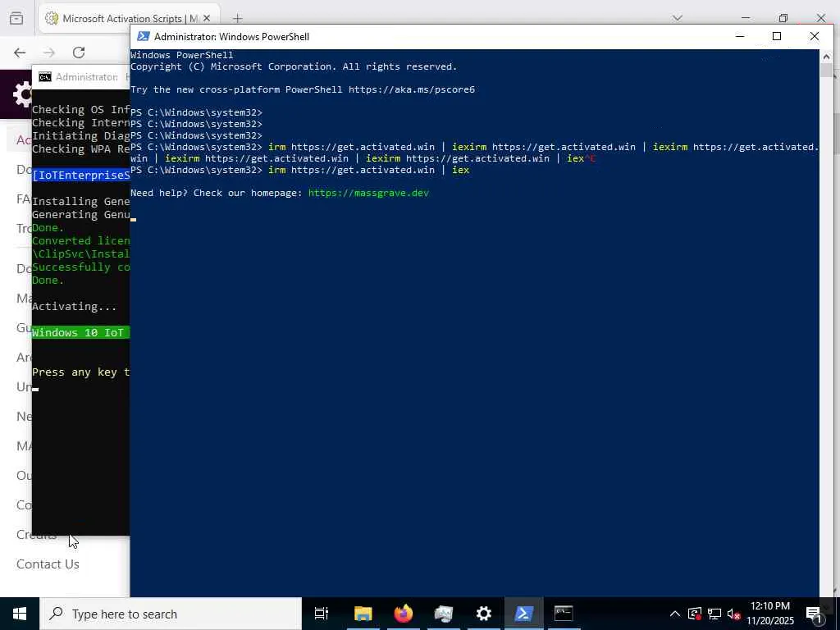
Task: Show hidden system tray icons
Action: click(675, 614)
